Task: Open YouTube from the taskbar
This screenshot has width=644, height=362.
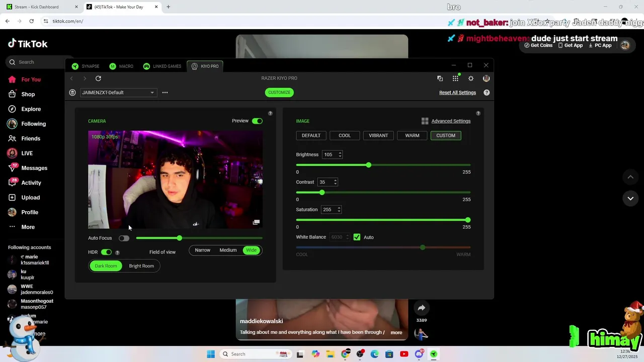Action: click(x=404, y=354)
